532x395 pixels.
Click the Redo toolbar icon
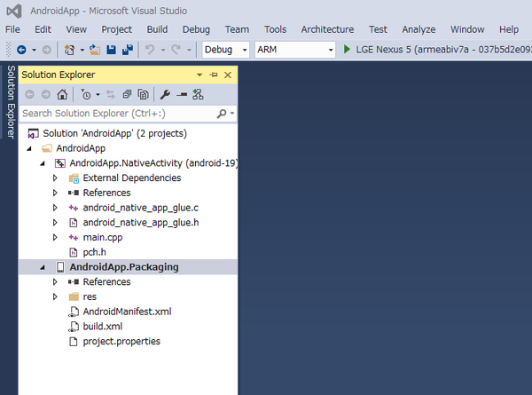[x=176, y=50]
